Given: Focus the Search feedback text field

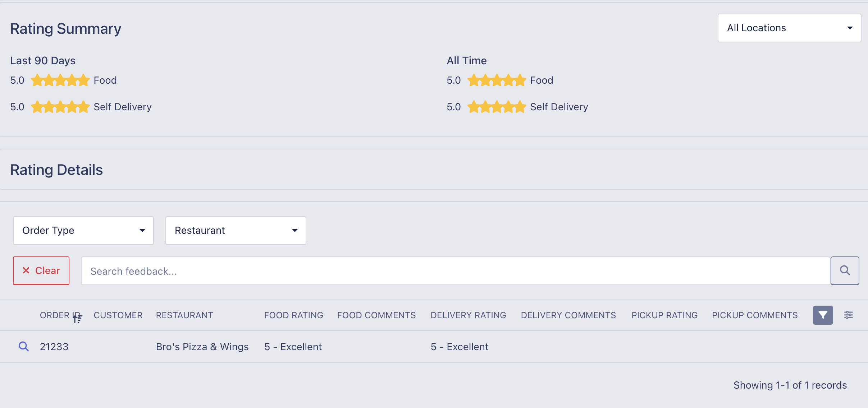Looking at the screenshot, I should point(455,271).
